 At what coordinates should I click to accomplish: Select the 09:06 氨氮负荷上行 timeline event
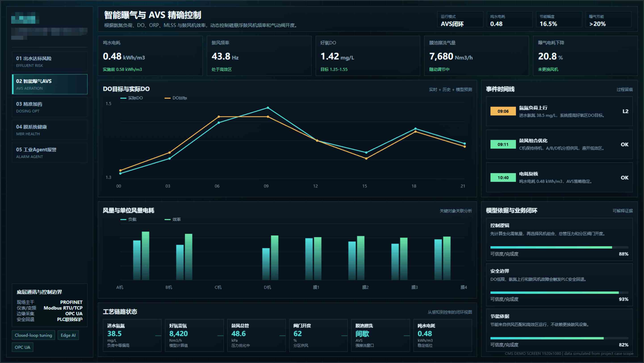(559, 111)
